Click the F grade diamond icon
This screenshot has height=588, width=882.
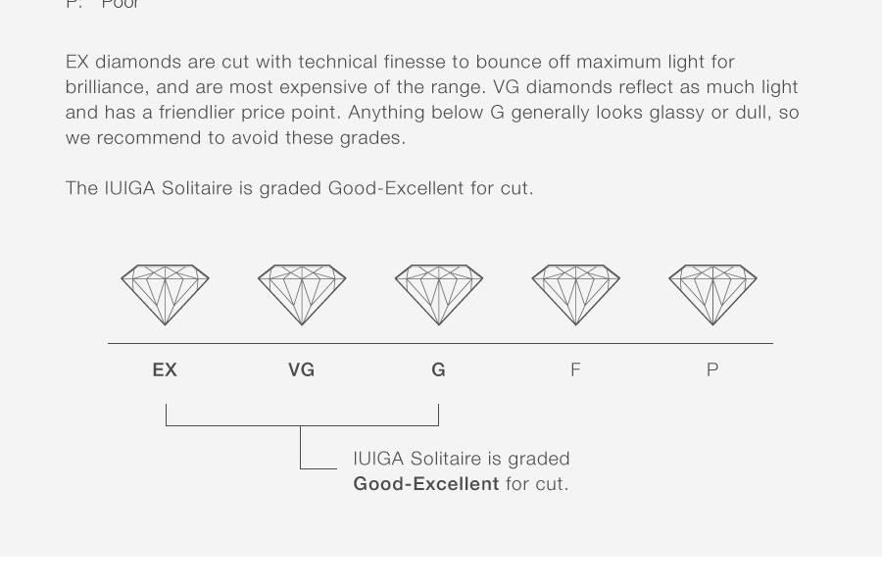tap(576, 295)
